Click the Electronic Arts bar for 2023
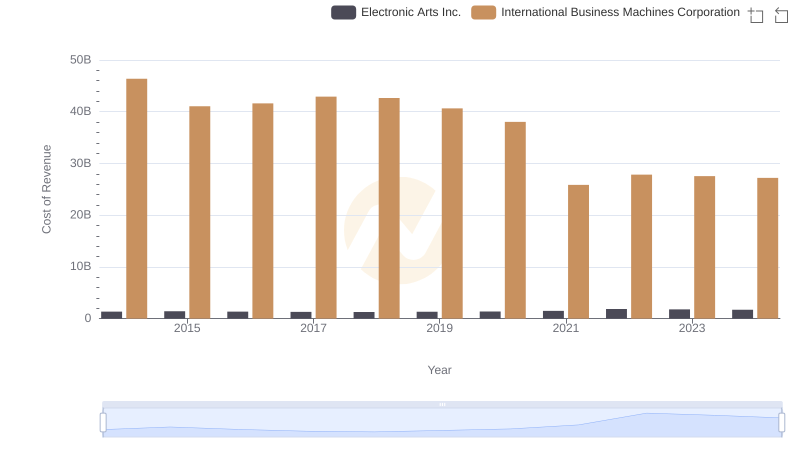This screenshot has width=800, height=461. tap(680, 314)
